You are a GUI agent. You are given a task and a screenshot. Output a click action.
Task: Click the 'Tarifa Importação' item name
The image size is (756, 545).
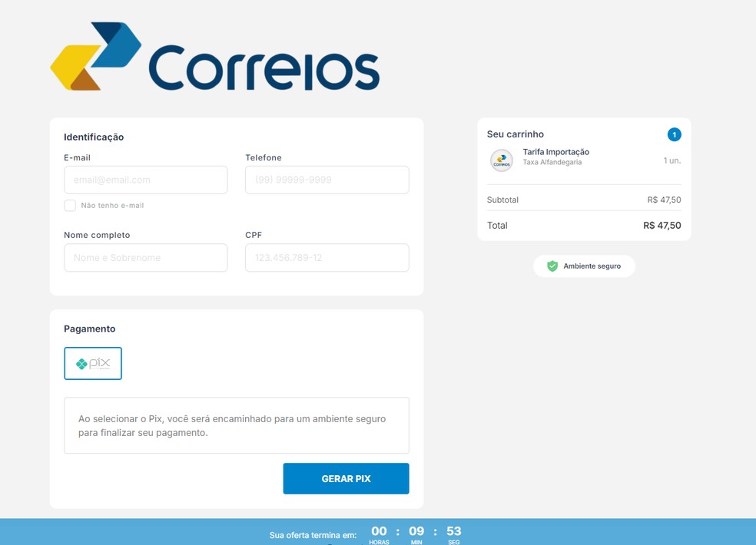tap(556, 152)
